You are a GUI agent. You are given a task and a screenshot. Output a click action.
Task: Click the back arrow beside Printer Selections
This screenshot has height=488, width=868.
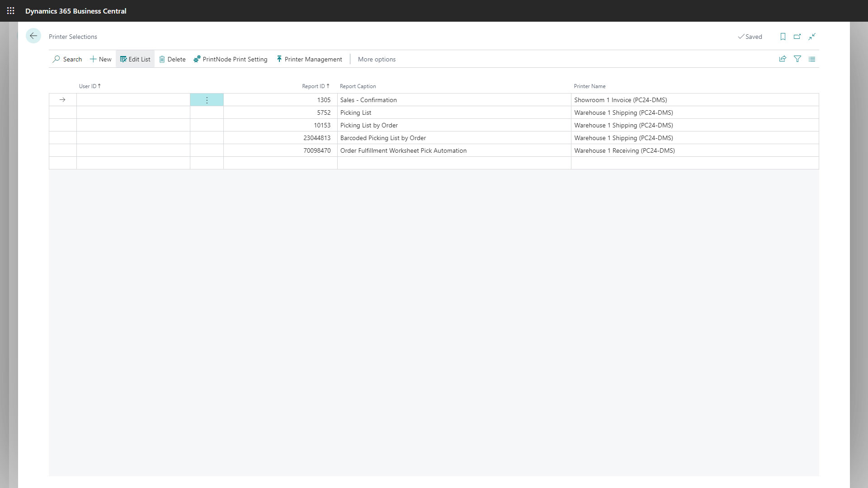33,36
